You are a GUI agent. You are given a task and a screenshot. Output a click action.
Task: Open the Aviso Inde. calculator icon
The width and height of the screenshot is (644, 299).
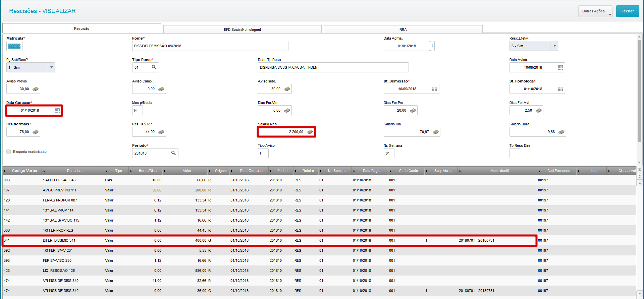(287, 89)
